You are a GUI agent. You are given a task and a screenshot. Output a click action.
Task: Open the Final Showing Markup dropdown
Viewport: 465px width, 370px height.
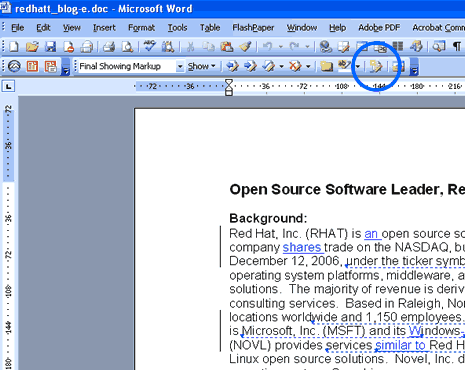click(x=180, y=66)
